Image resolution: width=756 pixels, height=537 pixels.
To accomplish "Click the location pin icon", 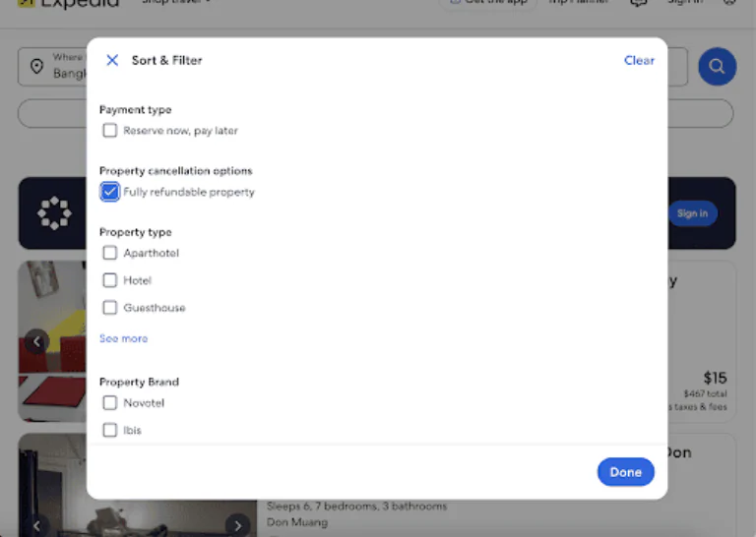I will (36, 67).
